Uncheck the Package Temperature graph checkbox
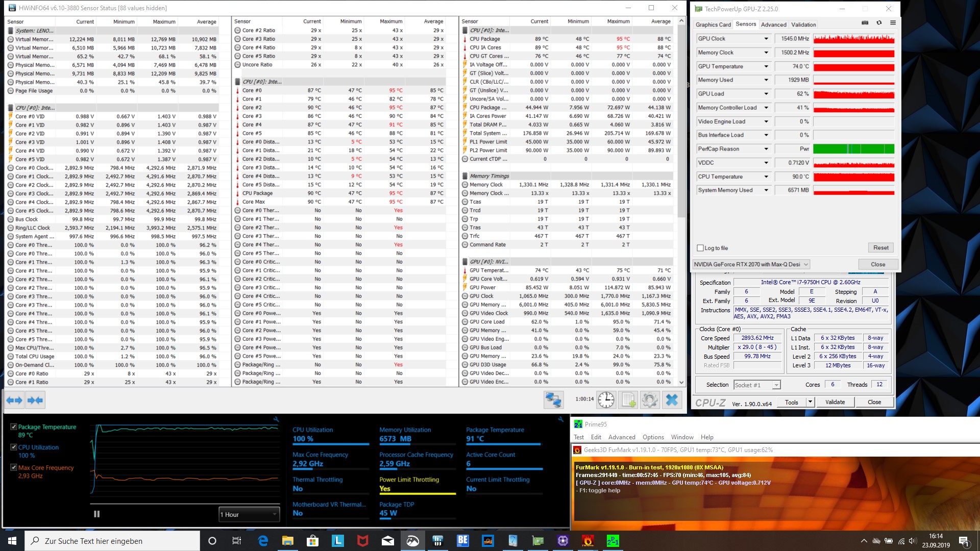This screenshot has width=980, height=551. (x=14, y=427)
